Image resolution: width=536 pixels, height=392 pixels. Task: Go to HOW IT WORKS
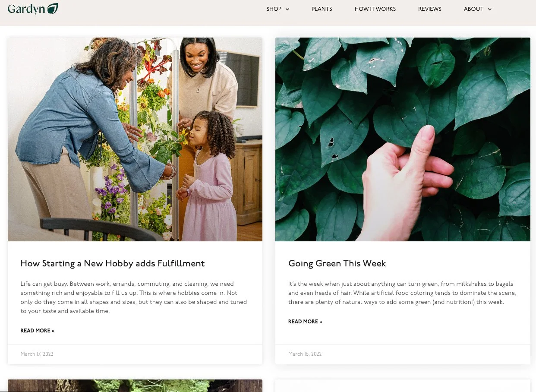pyautogui.click(x=375, y=9)
